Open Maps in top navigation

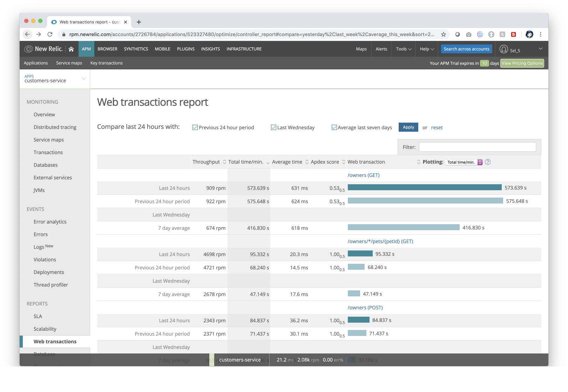coord(361,49)
